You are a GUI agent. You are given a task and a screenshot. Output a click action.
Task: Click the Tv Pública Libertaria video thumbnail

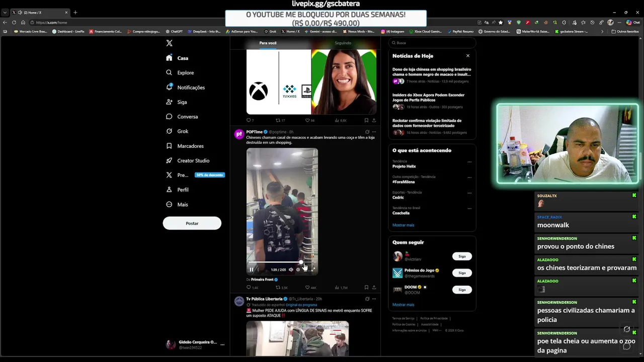(x=297, y=338)
